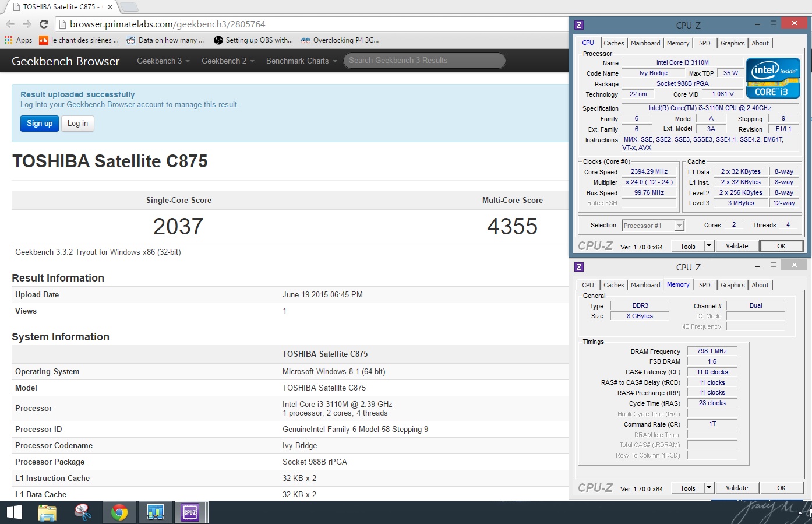Click the CPU-Z title bar icon of Memory window
The width and height of the screenshot is (812, 524).
(579, 267)
